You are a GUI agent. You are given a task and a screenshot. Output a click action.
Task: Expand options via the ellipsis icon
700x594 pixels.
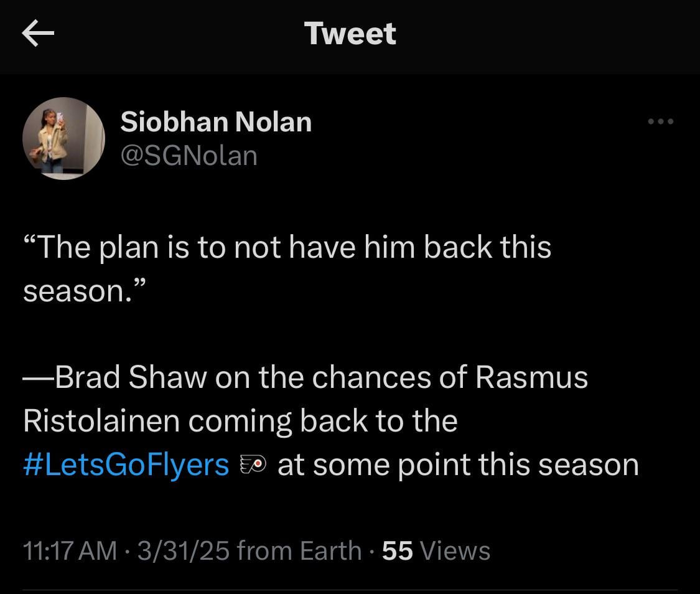pyautogui.click(x=661, y=122)
